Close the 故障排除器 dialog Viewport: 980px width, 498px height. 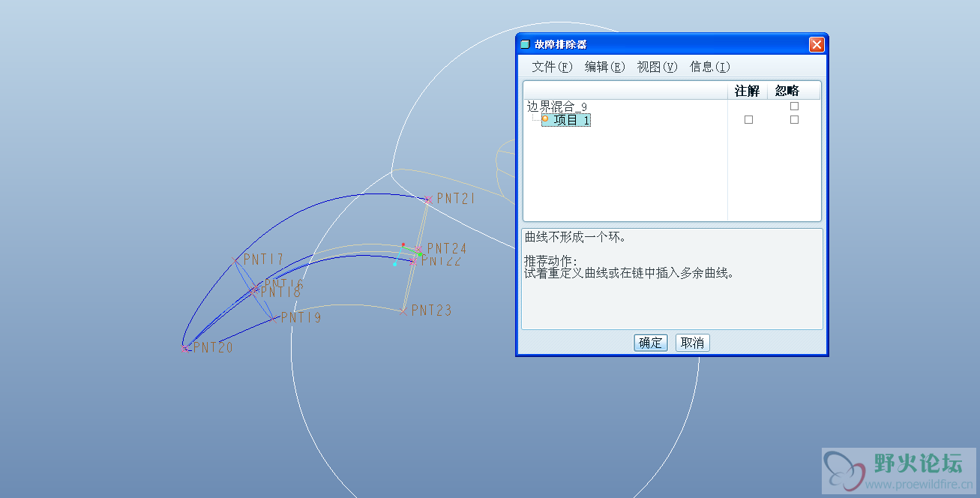click(817, 45)
